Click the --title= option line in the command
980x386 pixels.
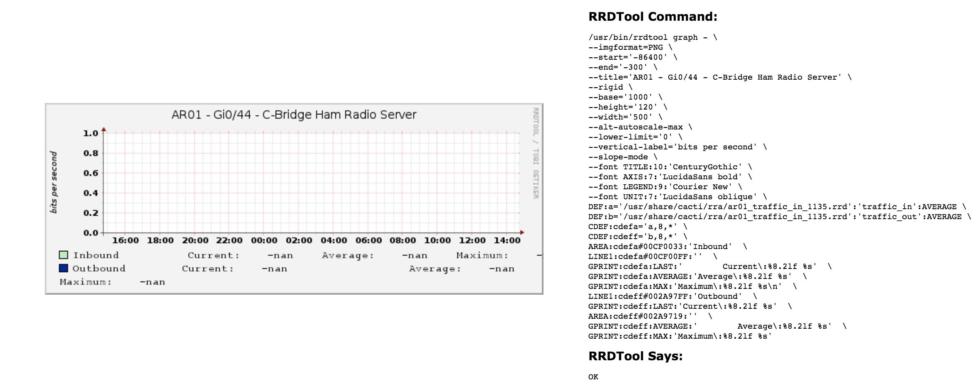click(x=720, y=77)
